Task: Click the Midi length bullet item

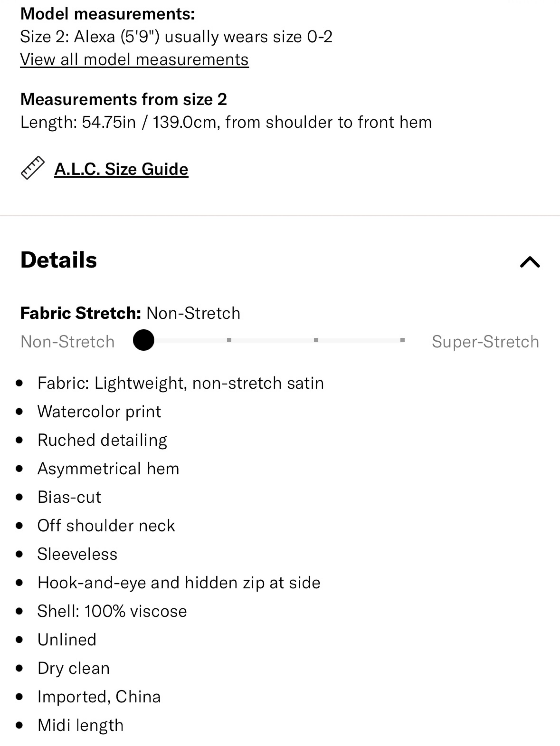Action: pyautogui.click(x=81, y=725)
